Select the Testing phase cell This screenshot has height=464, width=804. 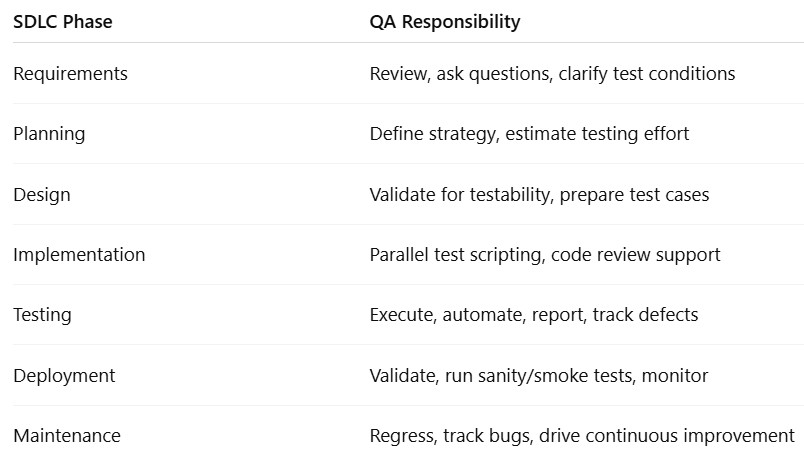pos(42,315)
